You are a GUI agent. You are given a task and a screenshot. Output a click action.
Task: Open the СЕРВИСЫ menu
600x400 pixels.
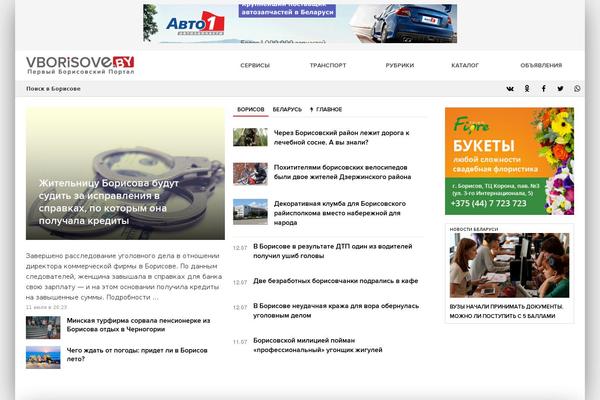(255, 65)
